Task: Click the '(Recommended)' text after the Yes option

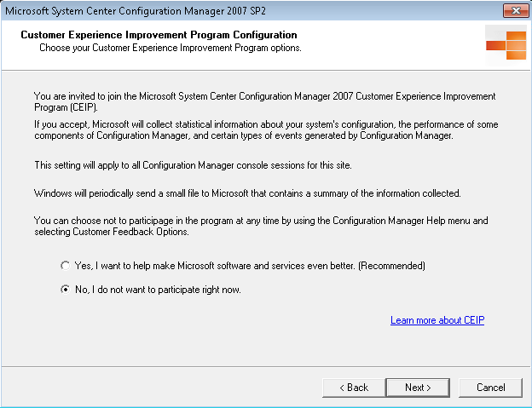Action: (392, 266)
